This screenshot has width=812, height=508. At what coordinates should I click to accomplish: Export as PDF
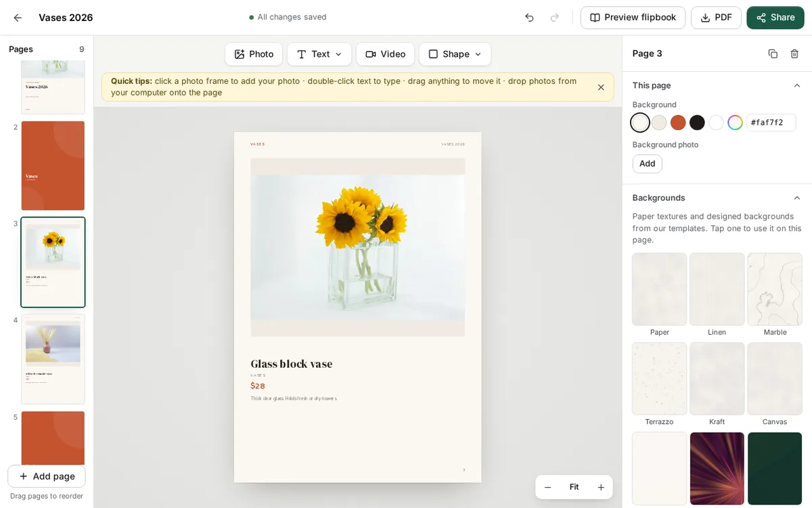click(716, 18)
